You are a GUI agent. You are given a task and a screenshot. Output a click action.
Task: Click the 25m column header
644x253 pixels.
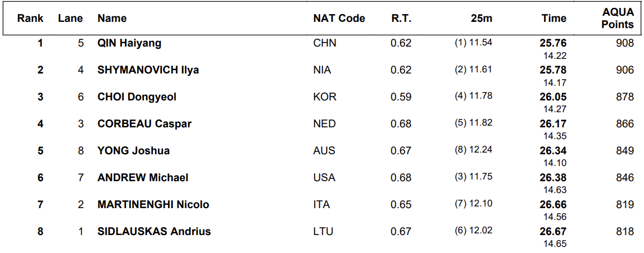point(481,19)
